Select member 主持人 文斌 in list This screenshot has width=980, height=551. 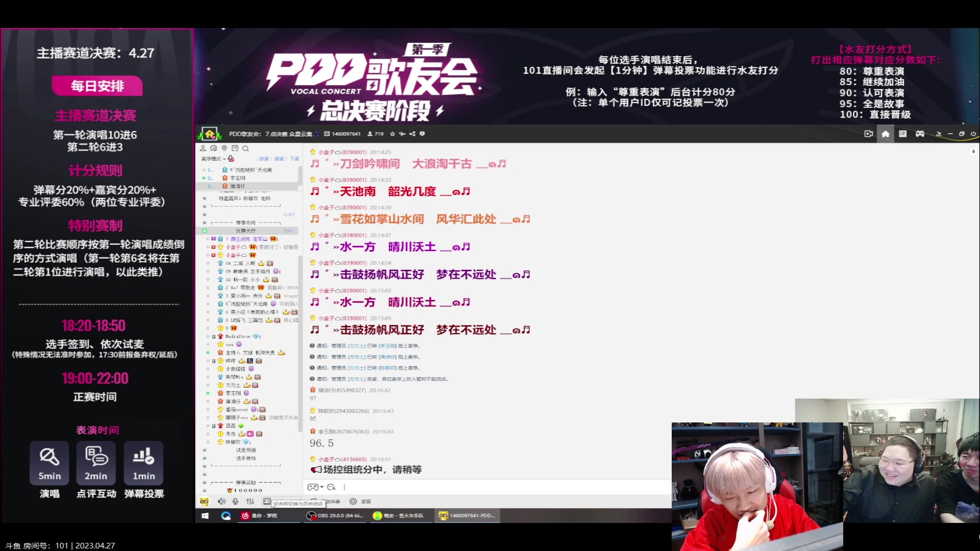pyautogui.click(x=250, y=353)
